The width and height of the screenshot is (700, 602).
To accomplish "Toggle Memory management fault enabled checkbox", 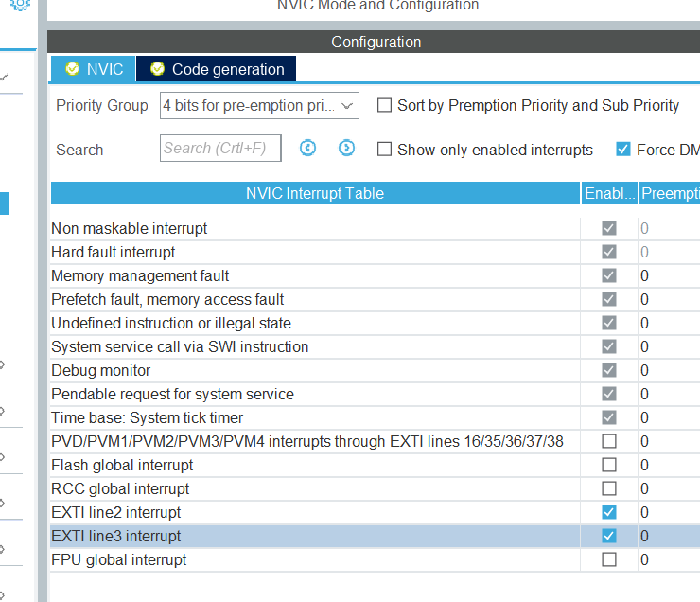I will coord(609,275).
